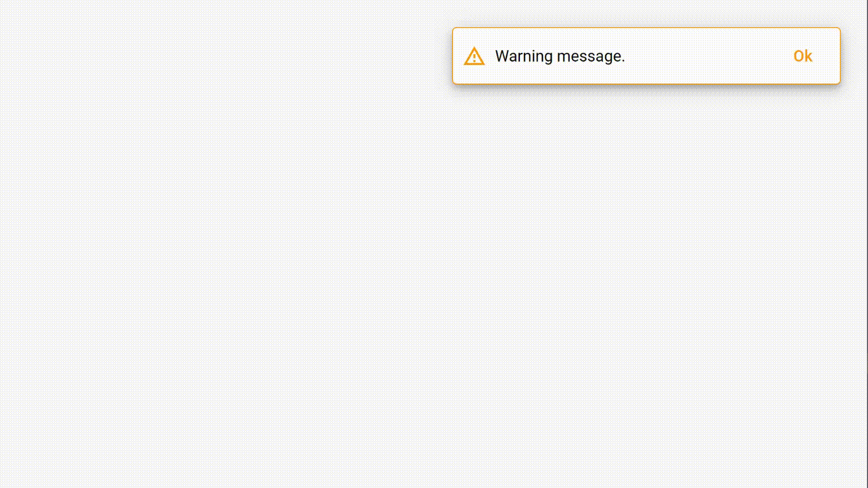The height and width of the screenshot is (488, 868).
Task: Select the warning toast's message label
Action: 560,56
